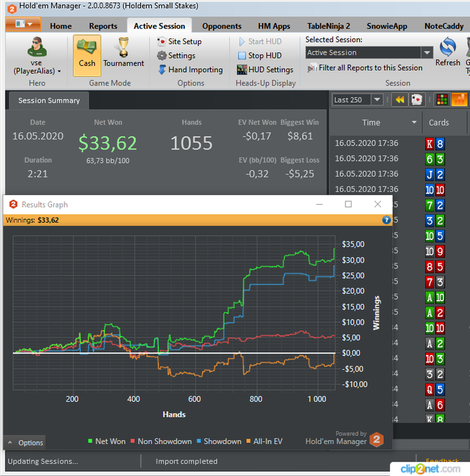Select the hand with A 10 cards

[x=435, y=297]
